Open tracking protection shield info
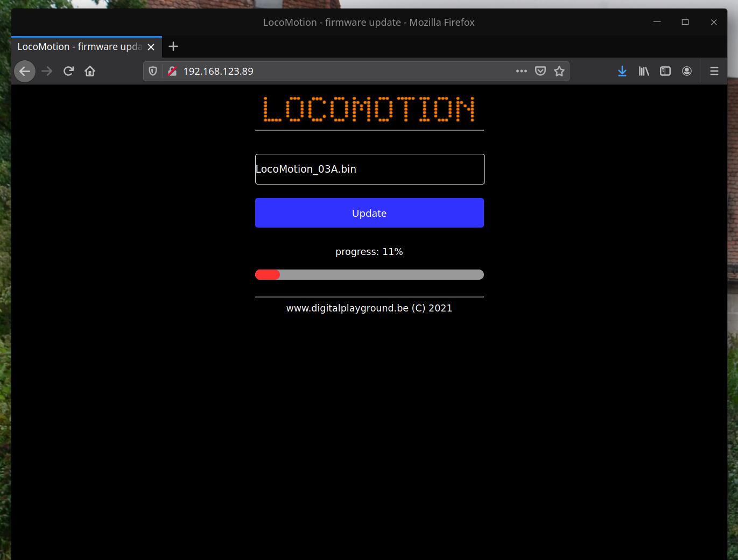Viewport: 738px width, 560px height. pyautogui.click(x=153, y=71)
